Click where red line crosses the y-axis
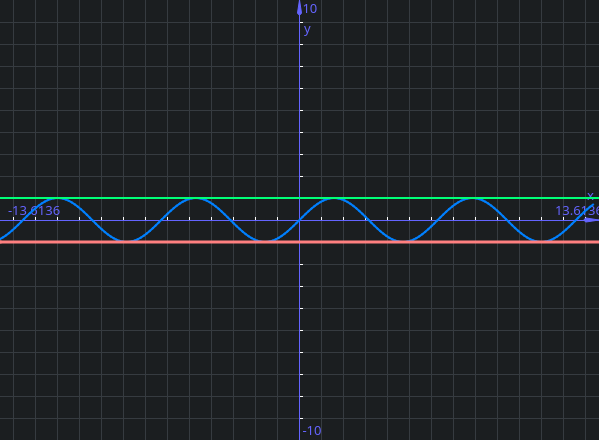 (300, 242)
